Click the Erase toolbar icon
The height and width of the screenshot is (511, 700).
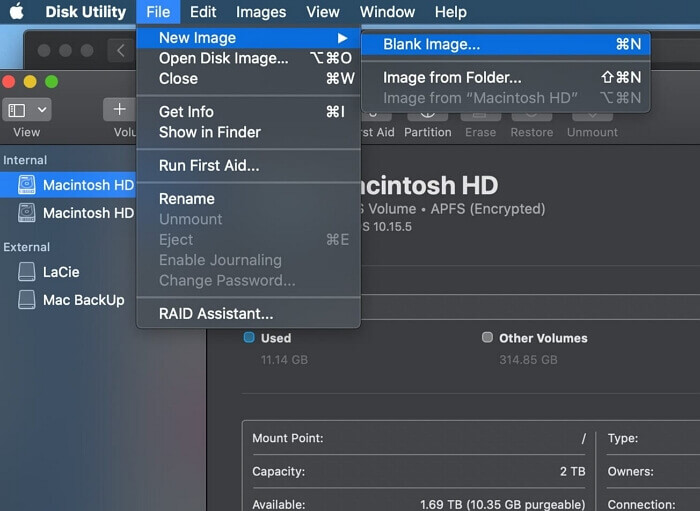480,114
